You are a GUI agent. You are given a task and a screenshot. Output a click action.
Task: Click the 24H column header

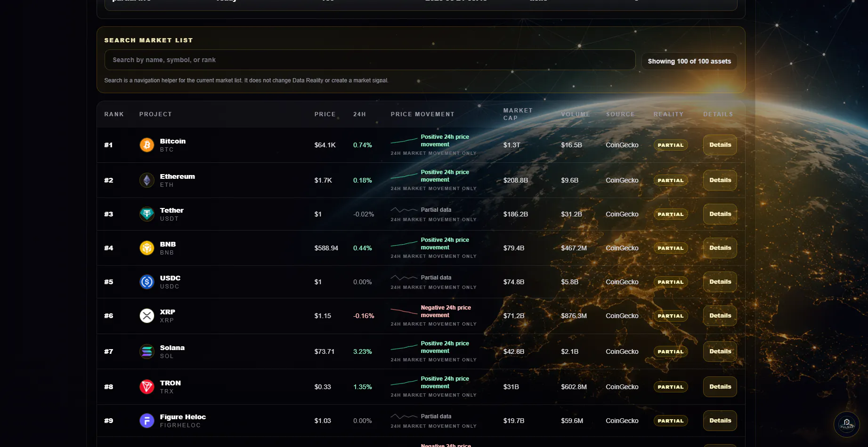pos(359,114)
